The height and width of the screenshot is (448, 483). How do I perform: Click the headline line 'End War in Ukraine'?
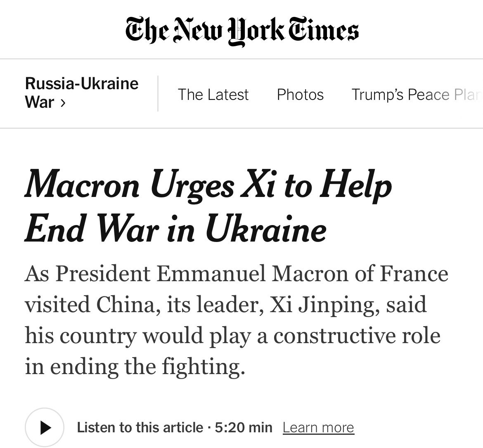(x=175, y=229)
